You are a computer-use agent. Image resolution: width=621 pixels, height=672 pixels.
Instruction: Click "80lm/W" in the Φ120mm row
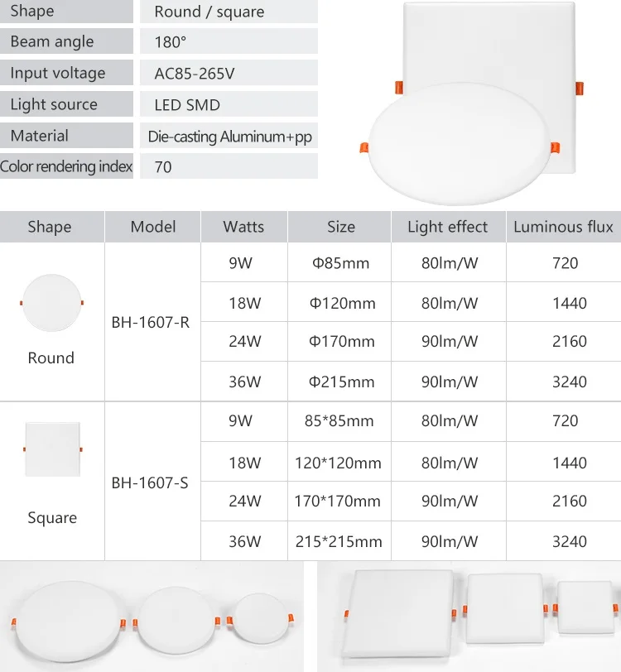point(449,303)
